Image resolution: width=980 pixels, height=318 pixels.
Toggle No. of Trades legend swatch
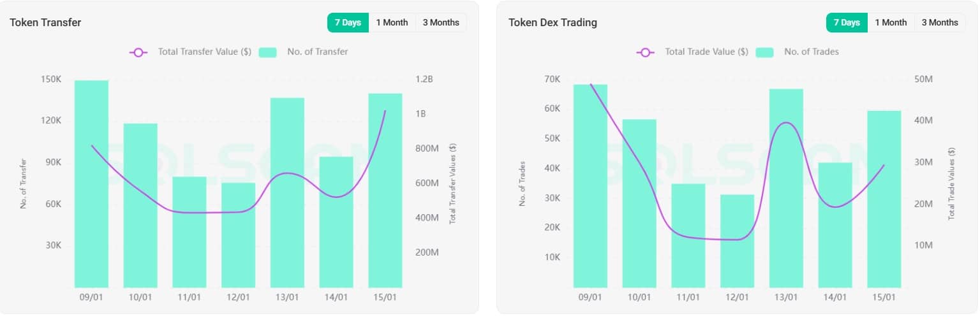click(764, 52)
